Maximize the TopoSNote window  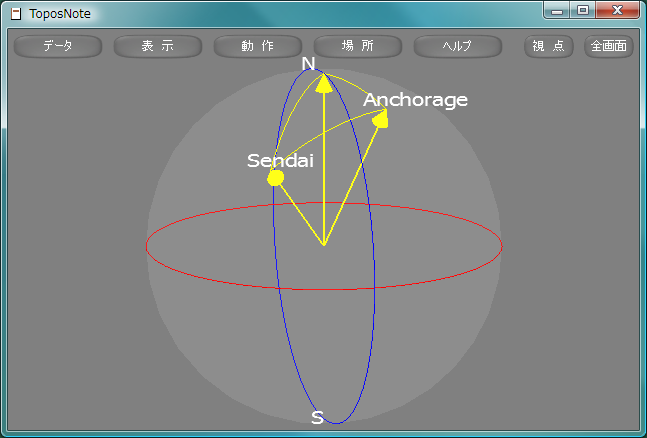click(x=583, y=10)
